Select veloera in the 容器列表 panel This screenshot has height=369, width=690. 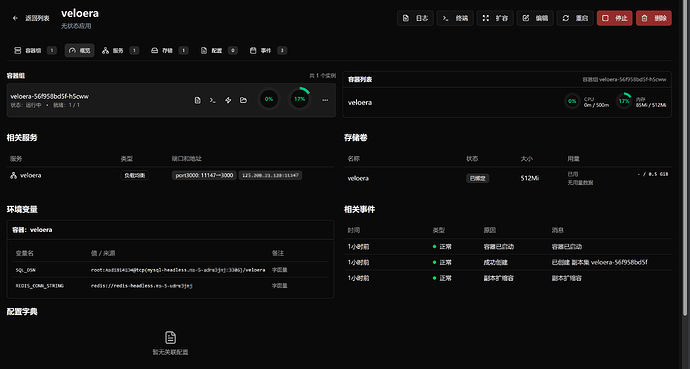click(x=360, y=102)
